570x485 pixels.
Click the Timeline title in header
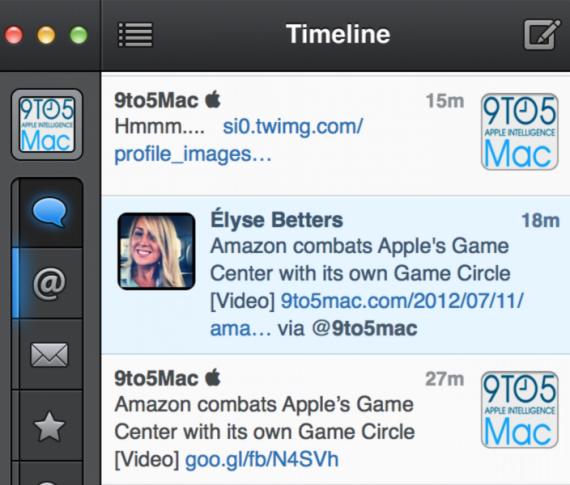338,34
